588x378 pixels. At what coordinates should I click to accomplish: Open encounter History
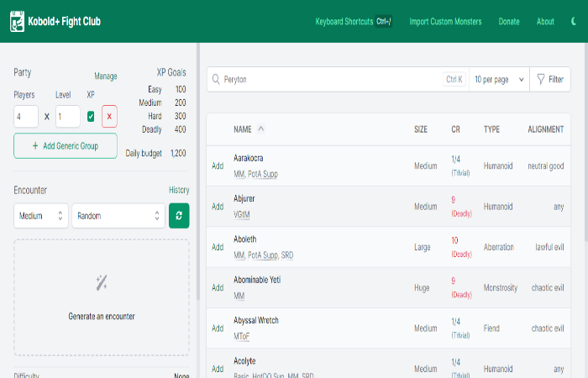point(179,190)
